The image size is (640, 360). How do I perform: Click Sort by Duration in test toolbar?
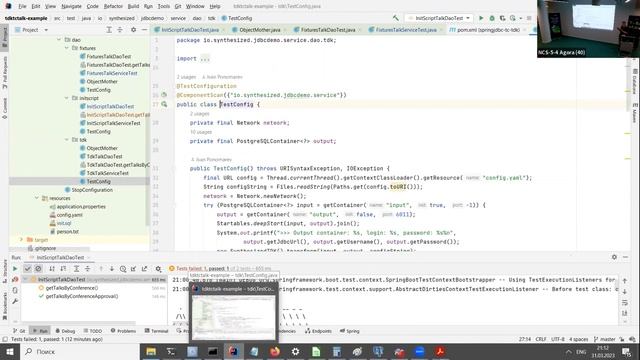pyautogui.click(x=63, y=269)
